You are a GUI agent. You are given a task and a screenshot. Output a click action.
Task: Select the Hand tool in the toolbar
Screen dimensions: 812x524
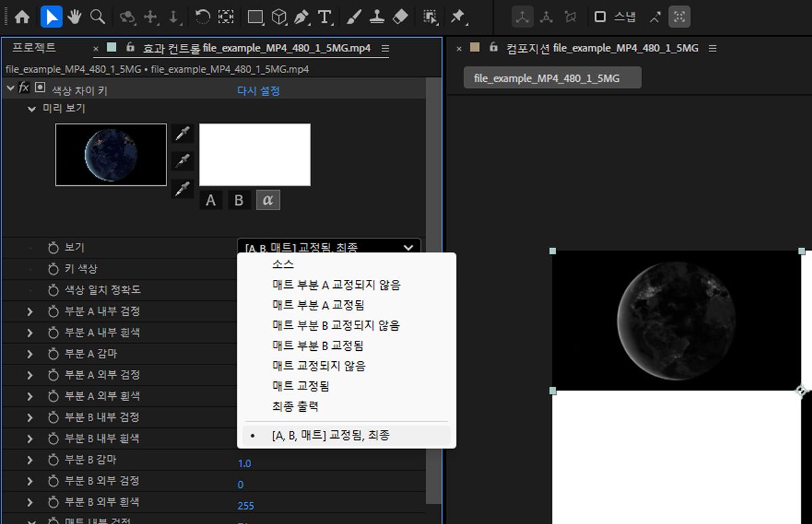coord(73,17)
